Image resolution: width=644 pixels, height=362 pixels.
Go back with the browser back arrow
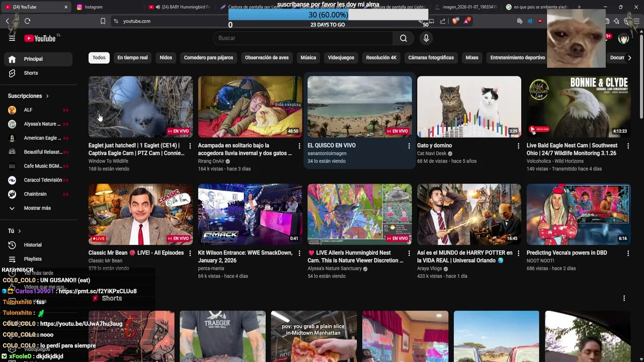8,21
